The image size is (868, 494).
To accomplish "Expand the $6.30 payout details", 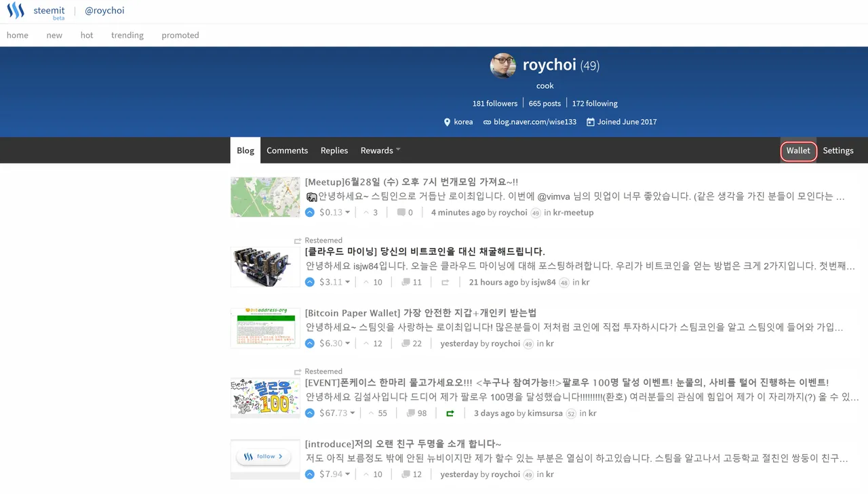I will coord(335,343).
